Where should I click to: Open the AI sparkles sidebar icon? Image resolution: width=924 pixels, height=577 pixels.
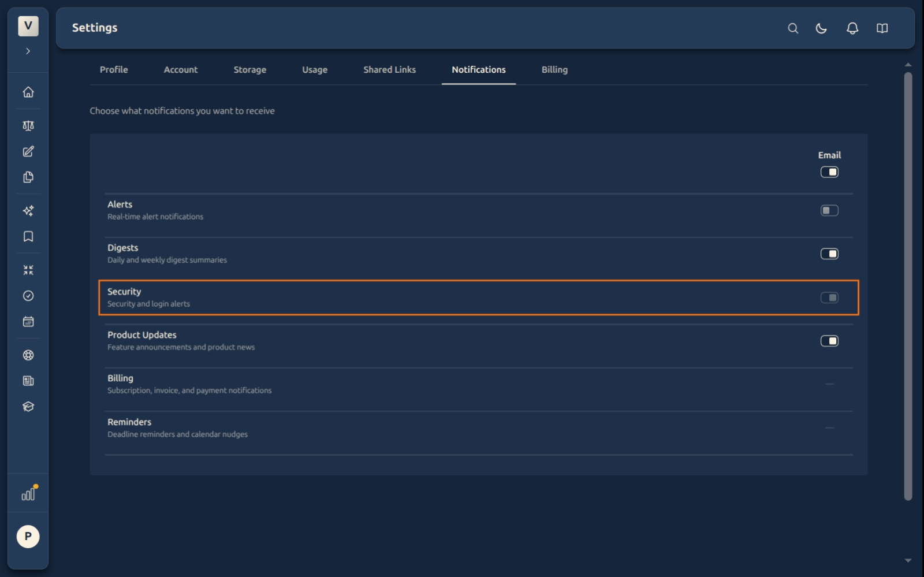pyautogui.click(x=28, y=211)
